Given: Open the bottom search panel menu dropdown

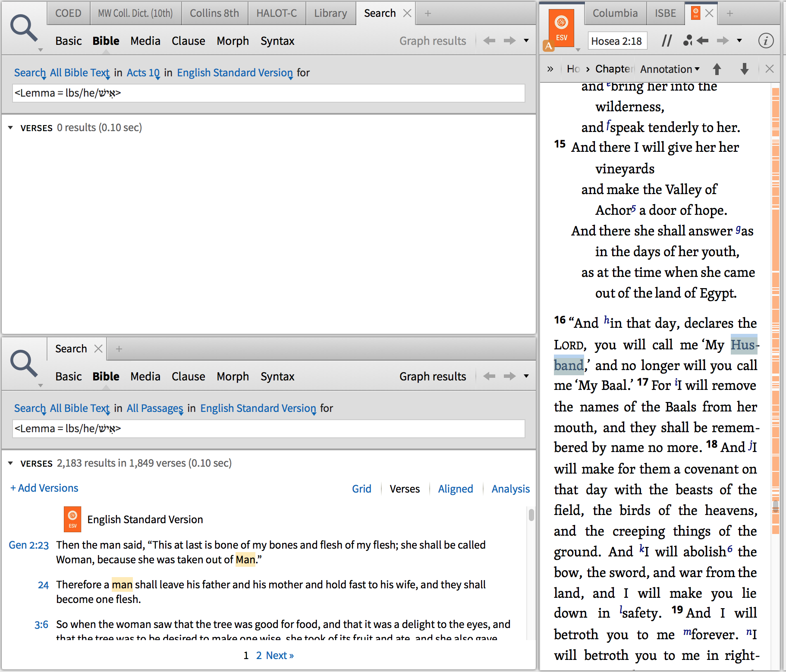Looking at the screenshot, I should click(x=526, y=376).
